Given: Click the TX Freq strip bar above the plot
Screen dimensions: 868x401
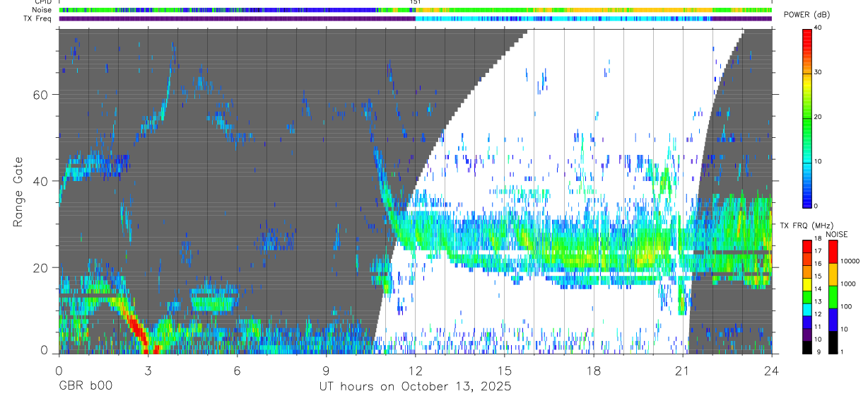Looking at the screenshot, I should [x=415, y=18].
